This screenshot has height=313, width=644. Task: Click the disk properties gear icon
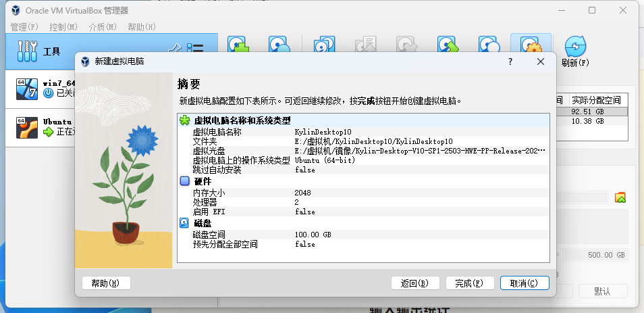coord(531,45)
